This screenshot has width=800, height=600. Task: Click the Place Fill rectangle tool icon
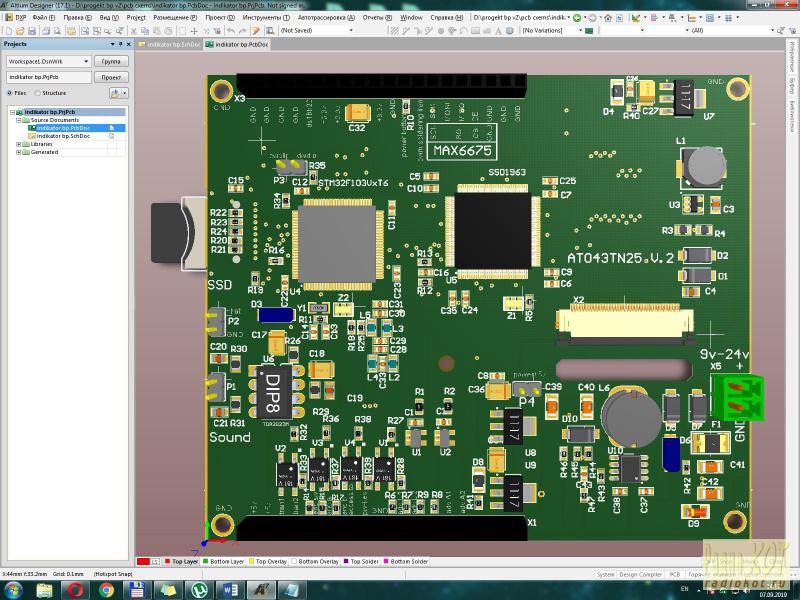[x=475, y=31]
